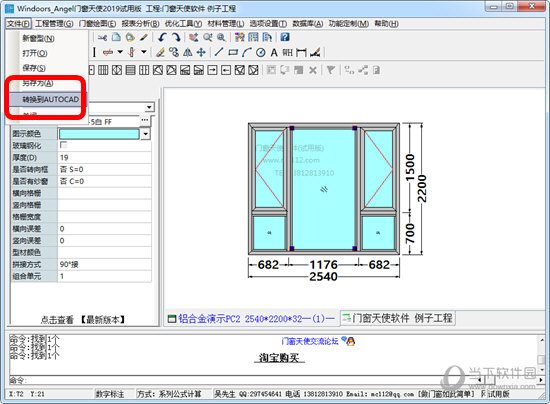
Task: Switch to 铝合金演示PC2 drawing tab
Action: [251, 318]
